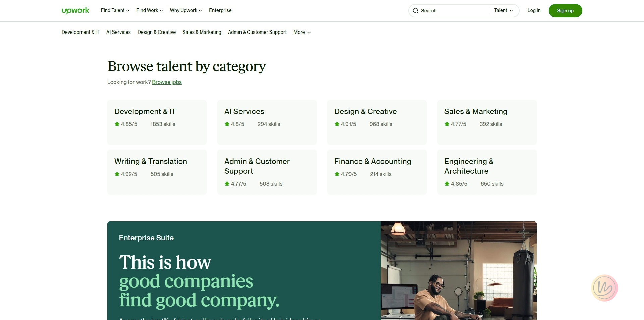Screen dimensions: 644x320
Task: Open the floating chat assistant icon
Action: (x=604, y=288)
